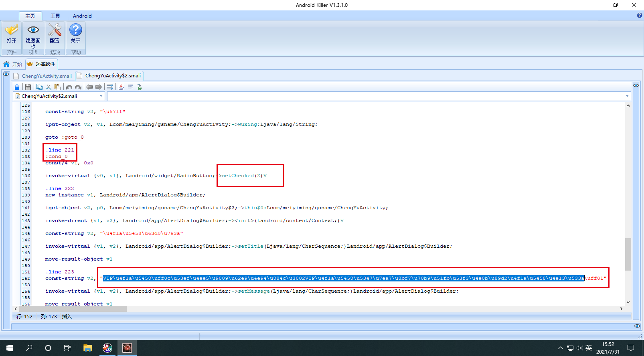The height and width of the screenshot is (356, 644).
Task: Open the notification center icon
Action: 631,348
